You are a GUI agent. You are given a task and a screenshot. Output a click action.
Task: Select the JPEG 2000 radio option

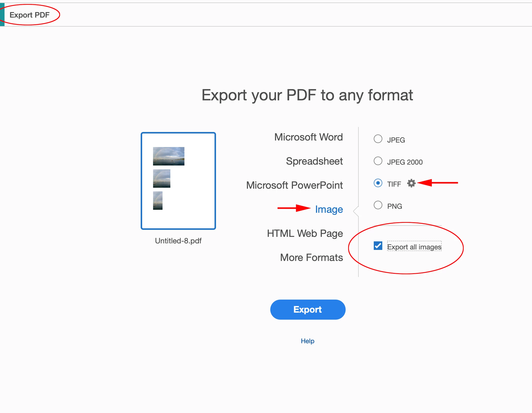378,161
